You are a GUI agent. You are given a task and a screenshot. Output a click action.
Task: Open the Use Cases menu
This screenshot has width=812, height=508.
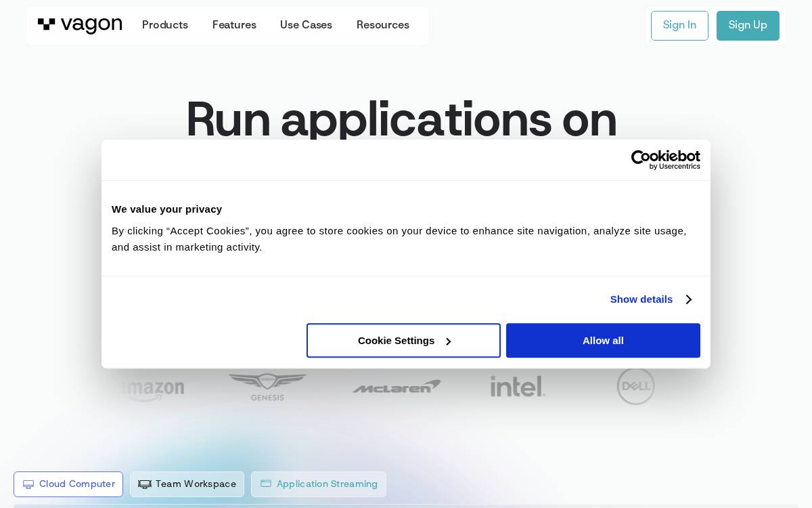[x=306, y=25]
